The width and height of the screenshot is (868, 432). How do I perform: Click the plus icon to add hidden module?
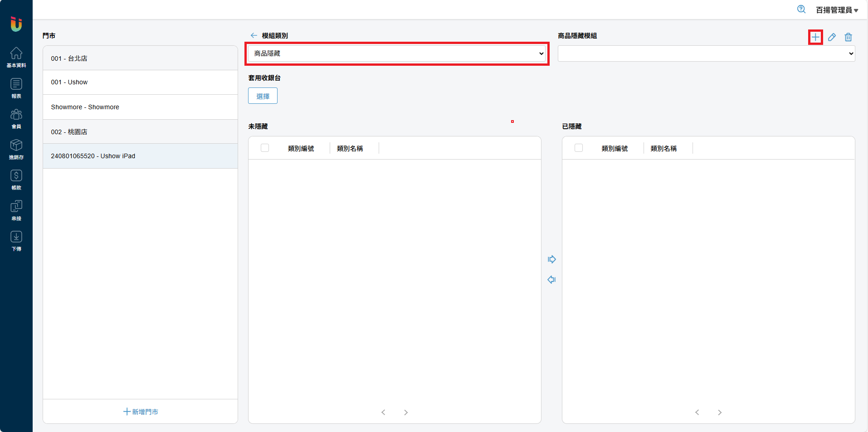pos(815,37)
